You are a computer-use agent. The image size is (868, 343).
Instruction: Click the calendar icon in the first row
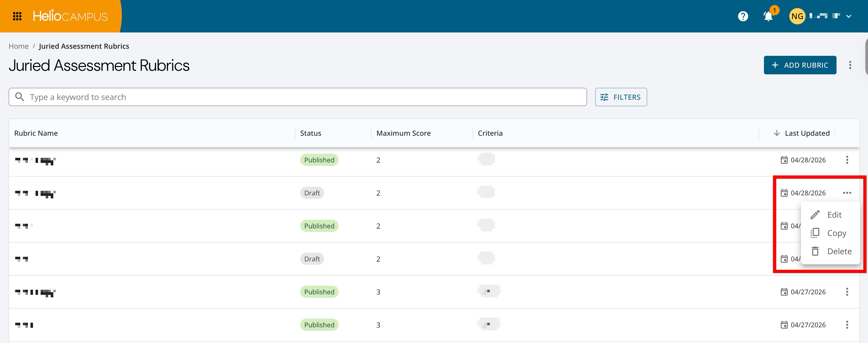(x=784, y=160)
